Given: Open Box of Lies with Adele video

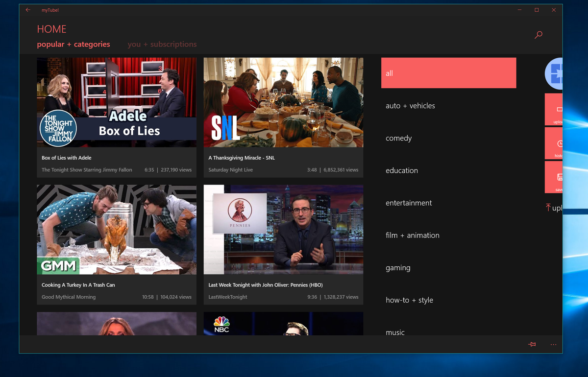Looking at the screenshot, I should point(116,102).
